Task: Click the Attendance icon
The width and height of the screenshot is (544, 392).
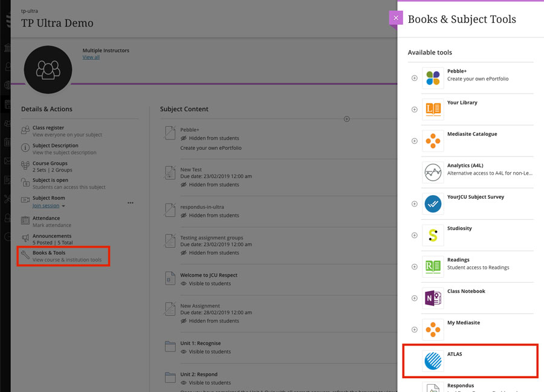Action: (25, 220)
